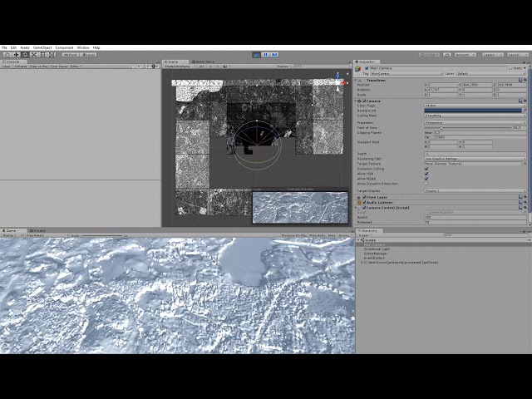Toggle Pivot handle position button
Screen dimensions: 532x399
pos(71,55)
